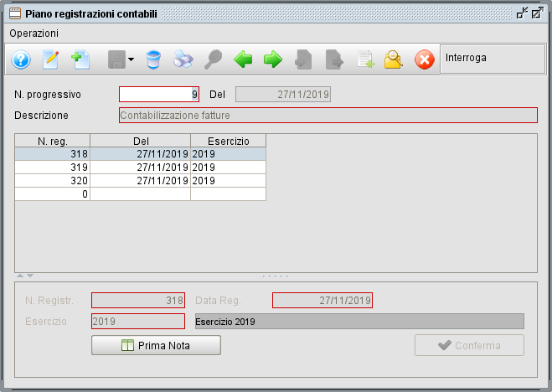
Task: Click the N. reg. column header
Action: click(x=53, y=141)
